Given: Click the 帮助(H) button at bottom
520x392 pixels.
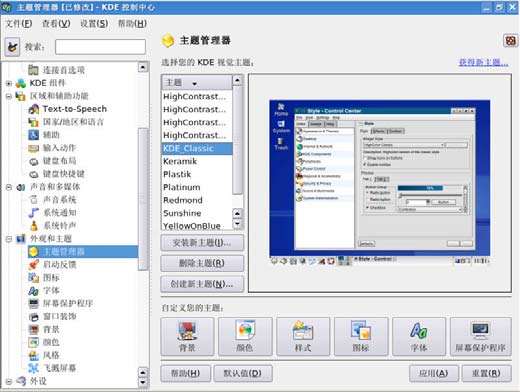Looking at the screenshot, I should (x=186, y=373).
